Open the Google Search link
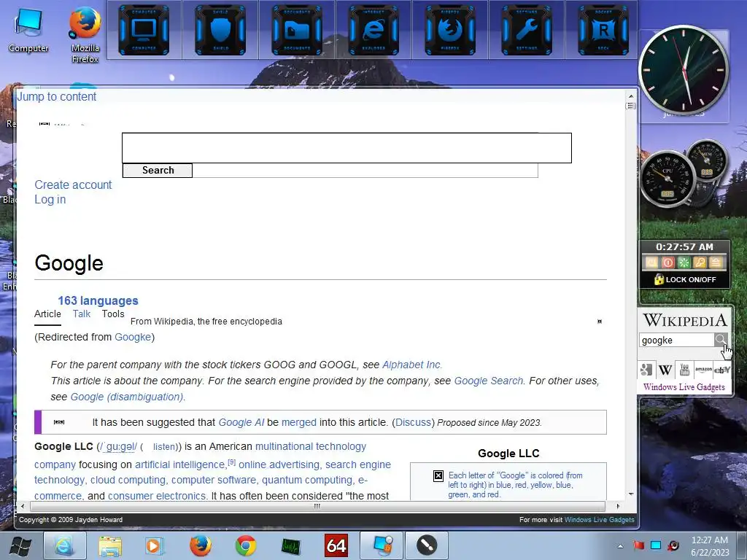747x560 pixels. tap(488, 381)
